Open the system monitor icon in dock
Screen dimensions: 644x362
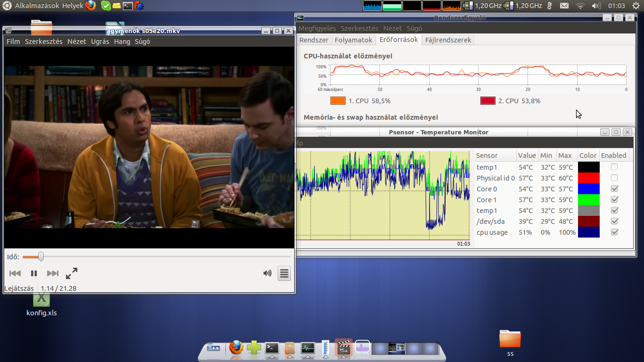click(307, 348)
